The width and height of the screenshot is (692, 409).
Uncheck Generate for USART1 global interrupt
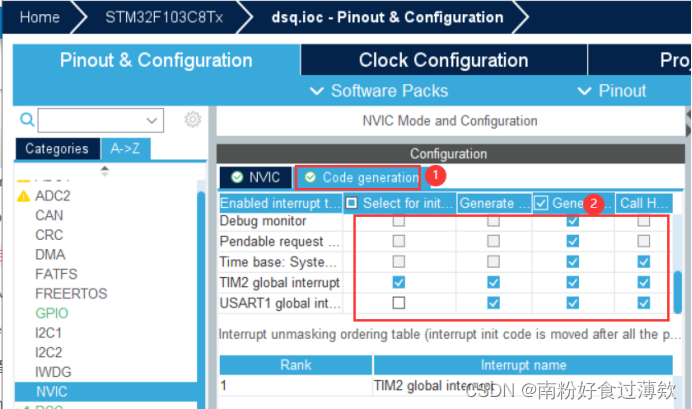[x=493, y=303]
